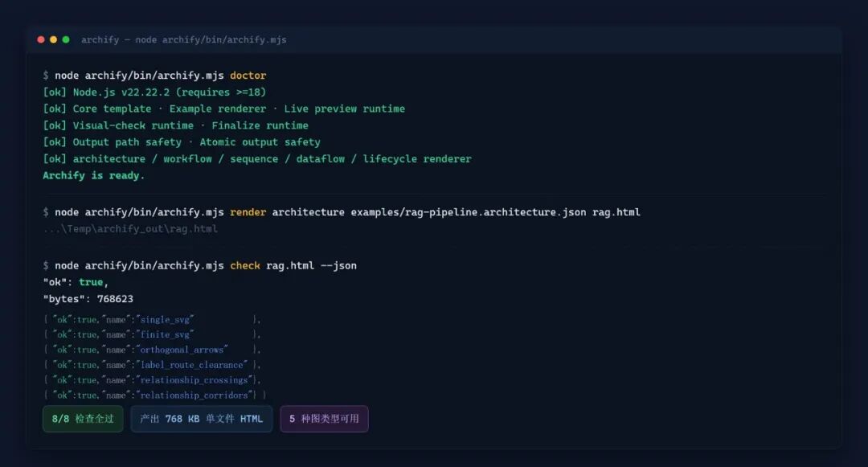Click 'examples/rag-pipeline.architecture.json' argument
Screen dimensions: 868x467
(469, 212)
